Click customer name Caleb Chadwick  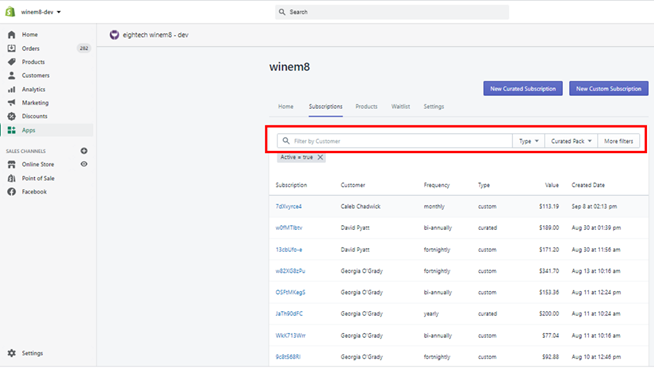coord(360,207)
